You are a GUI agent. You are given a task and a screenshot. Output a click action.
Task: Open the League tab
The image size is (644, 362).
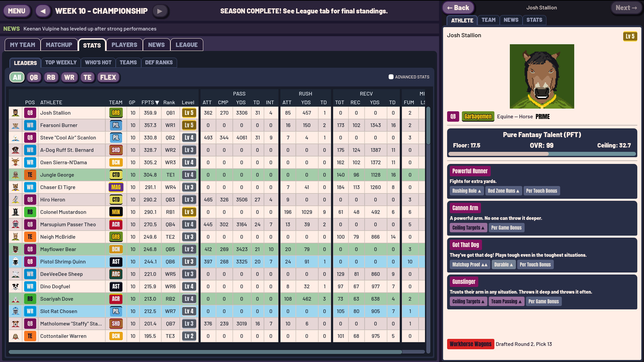coord(186,45)
